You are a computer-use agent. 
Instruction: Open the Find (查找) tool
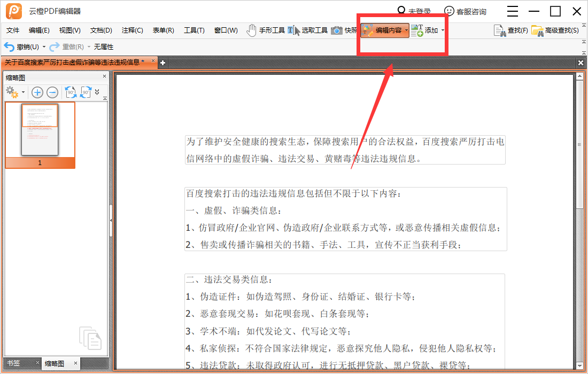point(510,30)
